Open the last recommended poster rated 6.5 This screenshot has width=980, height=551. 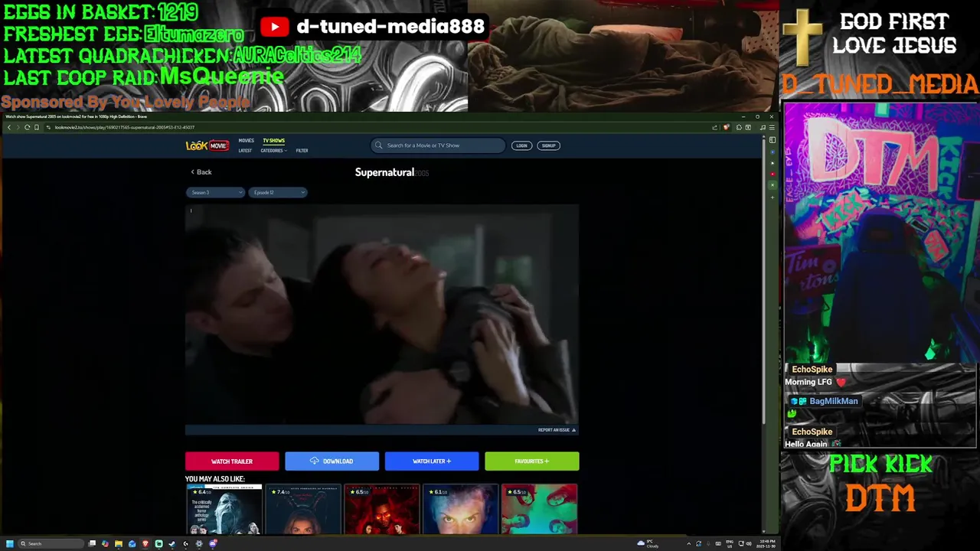539,509
